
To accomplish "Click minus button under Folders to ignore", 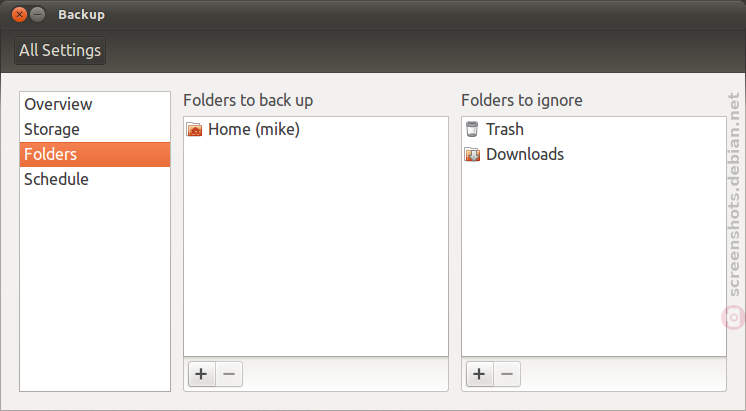I will pos(507,374).
